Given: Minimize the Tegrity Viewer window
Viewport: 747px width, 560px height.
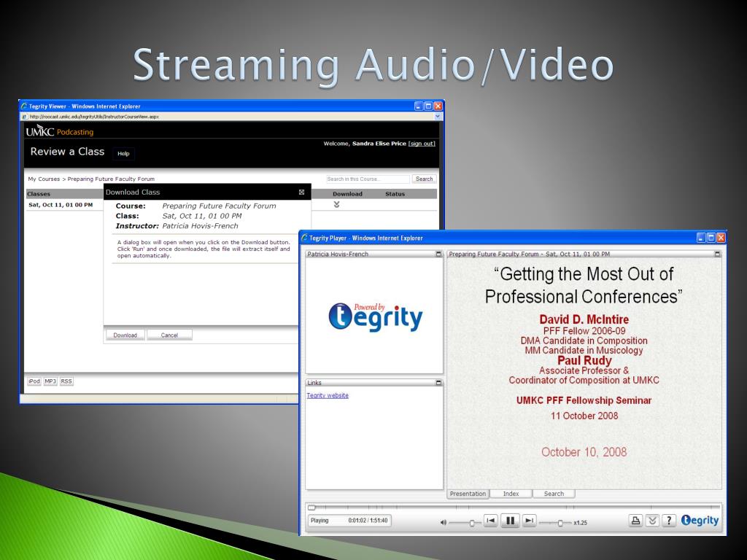Looking at the screenshot, I should coord(418,106).
